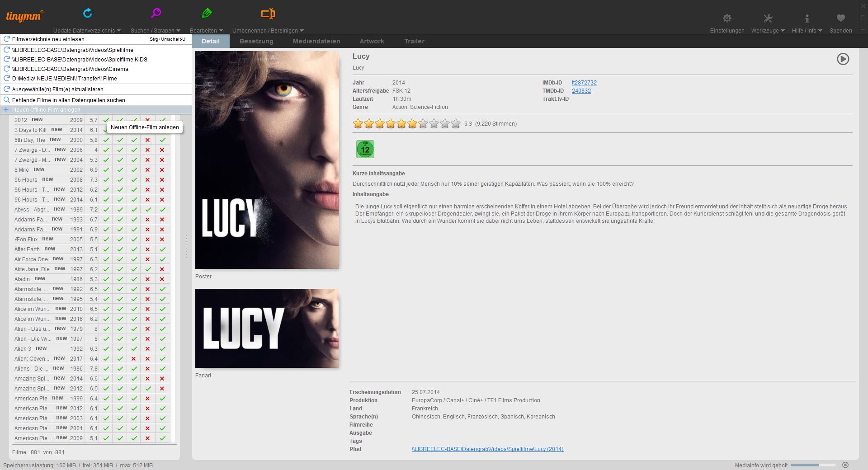This screenshot has height=470, width=868.
Task: Select Aliens - Die ... 1986 row
Action: point(92,368)
